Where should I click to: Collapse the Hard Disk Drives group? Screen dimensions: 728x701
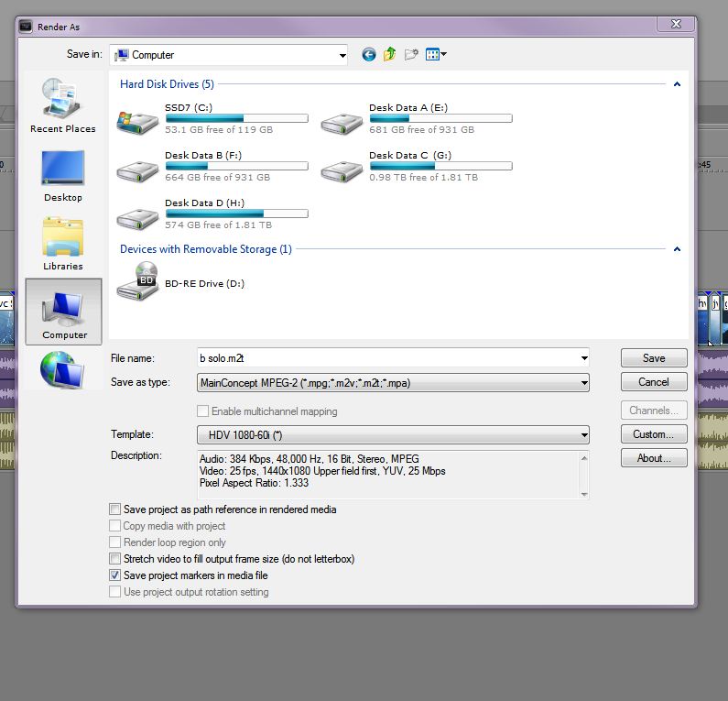677,84
